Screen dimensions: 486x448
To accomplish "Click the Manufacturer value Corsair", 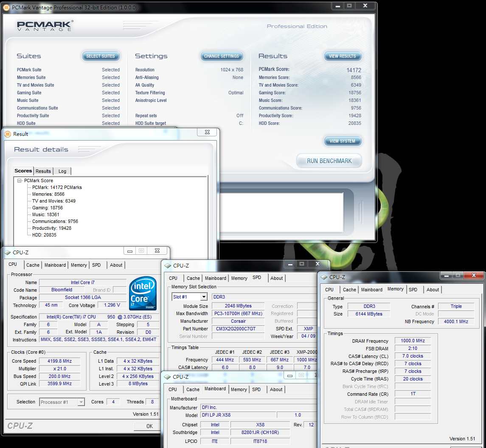I will click(x=238, y=321).
